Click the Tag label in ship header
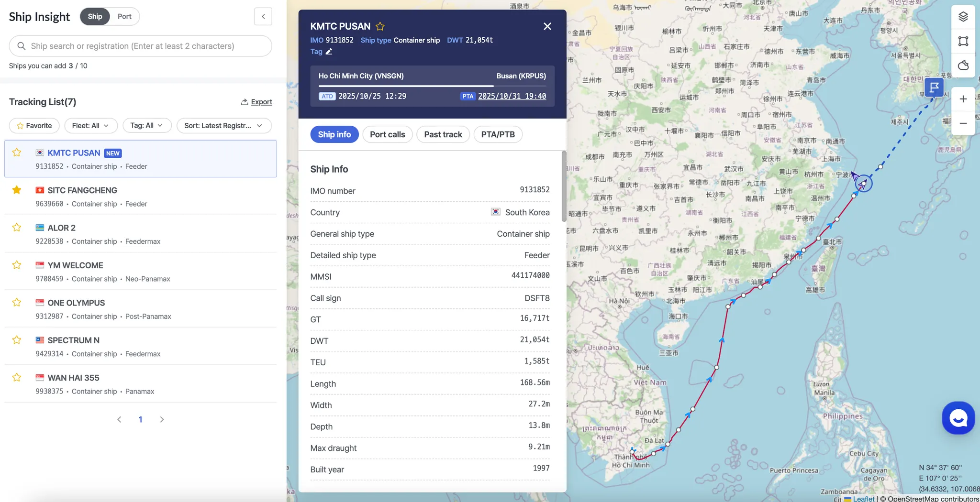The image size is (980, 502). click(316, 52)
